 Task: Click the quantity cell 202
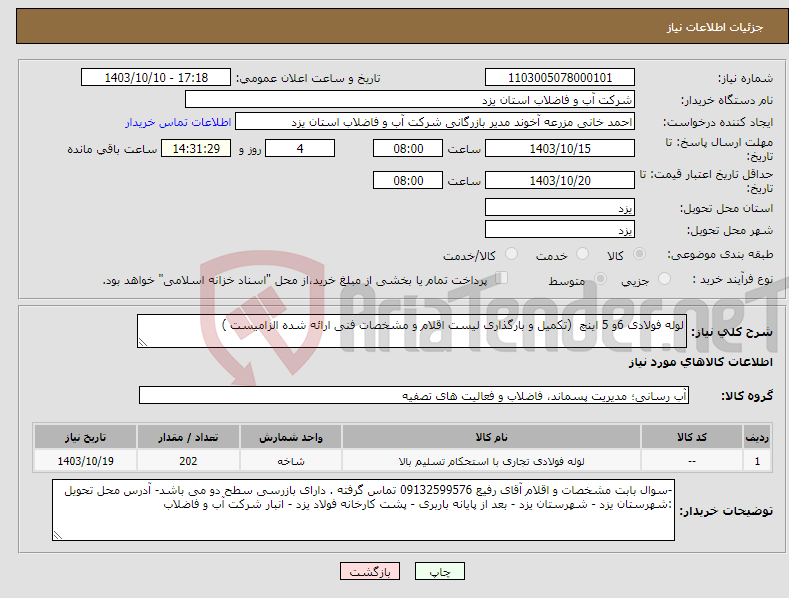188,461
